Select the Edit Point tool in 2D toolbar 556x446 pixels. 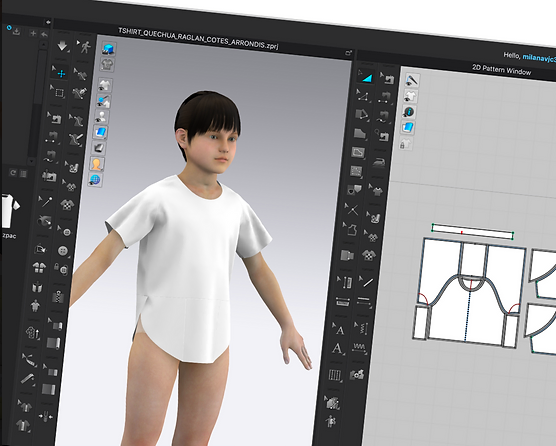point(363,96)
